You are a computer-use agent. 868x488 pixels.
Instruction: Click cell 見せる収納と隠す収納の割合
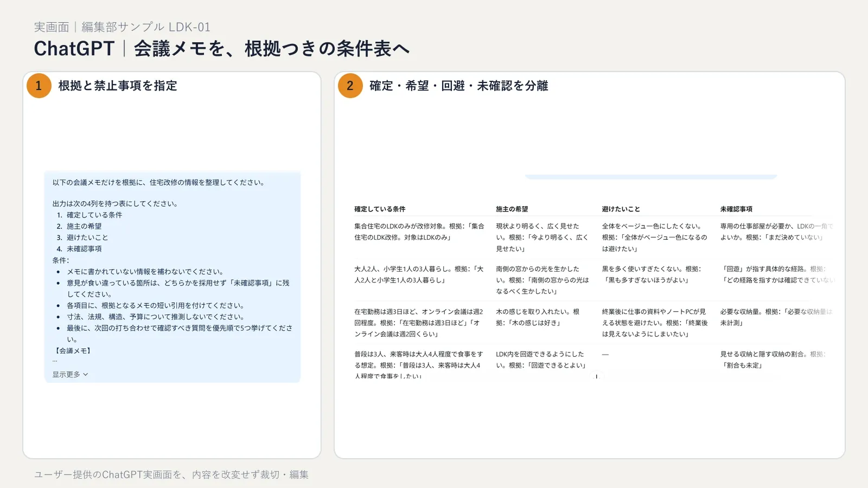[773, 359]
